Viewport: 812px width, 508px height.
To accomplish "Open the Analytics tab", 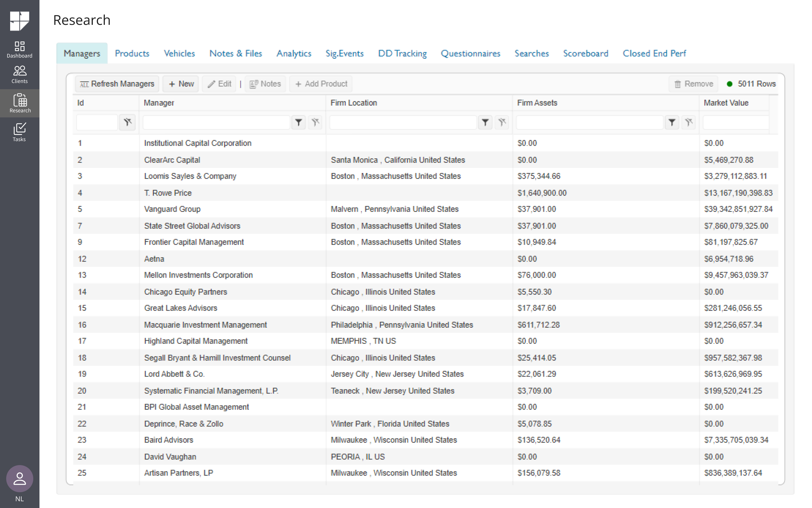I will (294, 53).
